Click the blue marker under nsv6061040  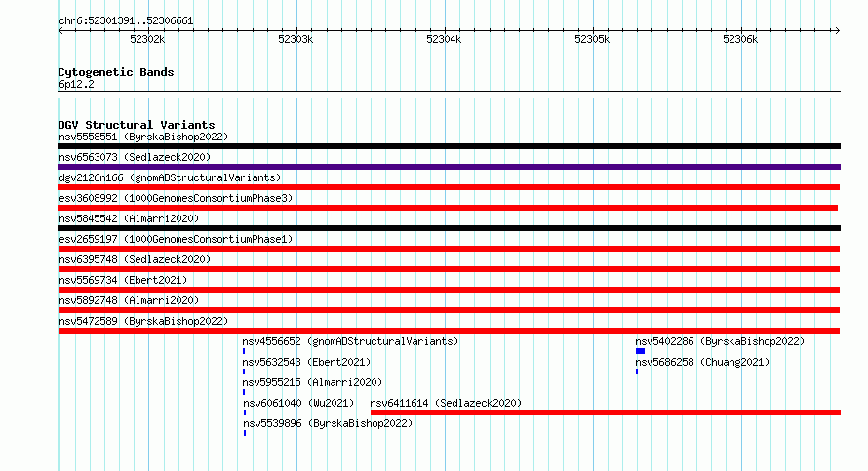[x=245, y=412]
